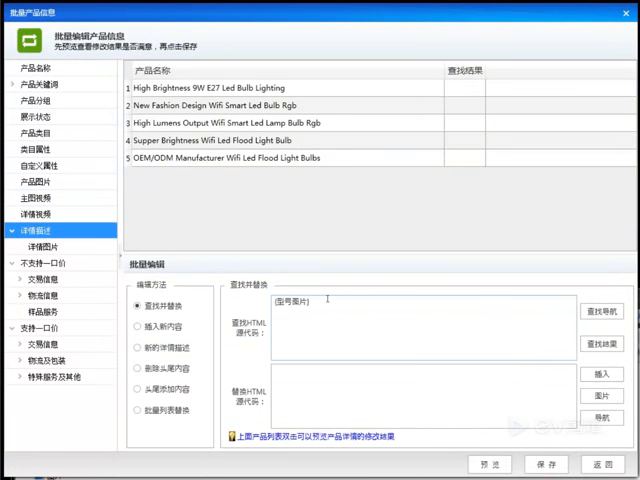The height and width of the screenshot is (480, 640).
Task: Expand the 特殊服务及其他 tree node
Action: pyautogui.click(x=20, y=377)
